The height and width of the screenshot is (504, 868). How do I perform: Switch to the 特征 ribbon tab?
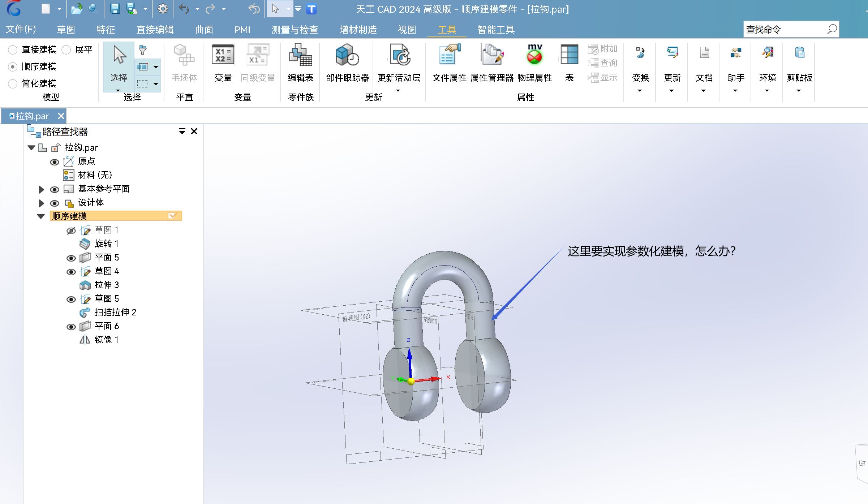(x=106, y=30)
